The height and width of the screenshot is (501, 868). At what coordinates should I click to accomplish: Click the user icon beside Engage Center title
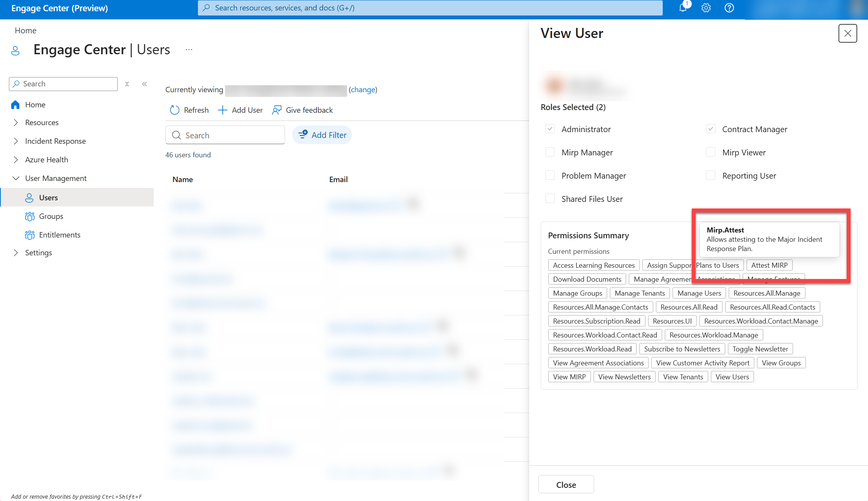click(x=15, y=51)
